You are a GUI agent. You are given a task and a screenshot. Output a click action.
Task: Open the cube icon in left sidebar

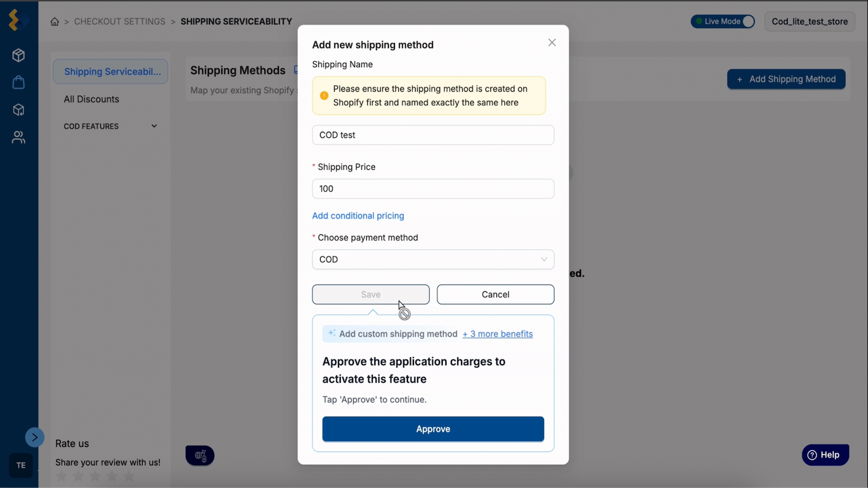[18, 55]
